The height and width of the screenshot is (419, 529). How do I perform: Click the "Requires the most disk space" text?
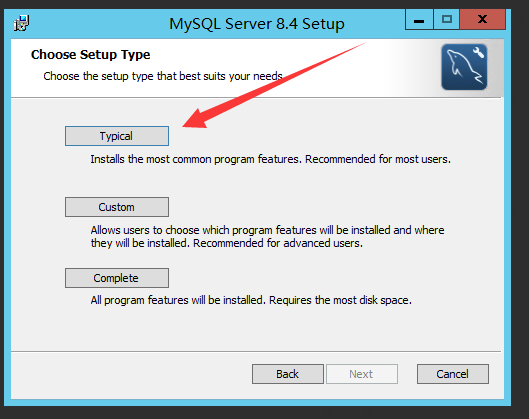[x=340, y=300]
